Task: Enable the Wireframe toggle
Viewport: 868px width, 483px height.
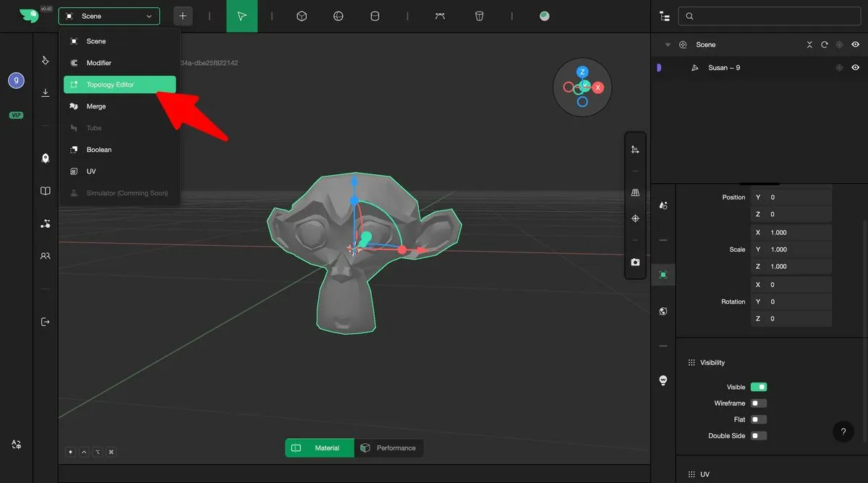Action: (x=758, y=403)
